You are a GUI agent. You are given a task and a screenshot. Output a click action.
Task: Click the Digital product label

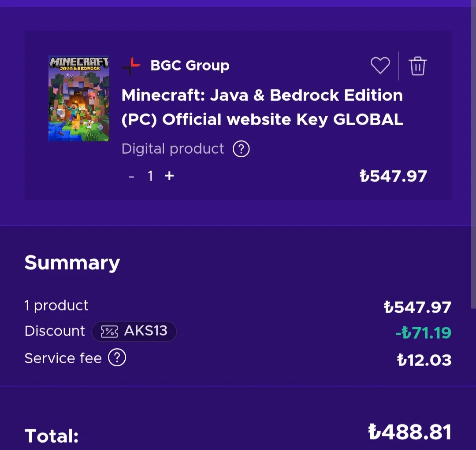173,149
